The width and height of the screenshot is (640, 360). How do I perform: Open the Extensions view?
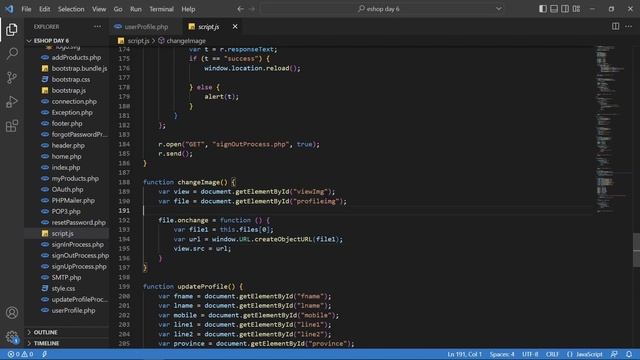pyautogui.click(x=12, y=126)
